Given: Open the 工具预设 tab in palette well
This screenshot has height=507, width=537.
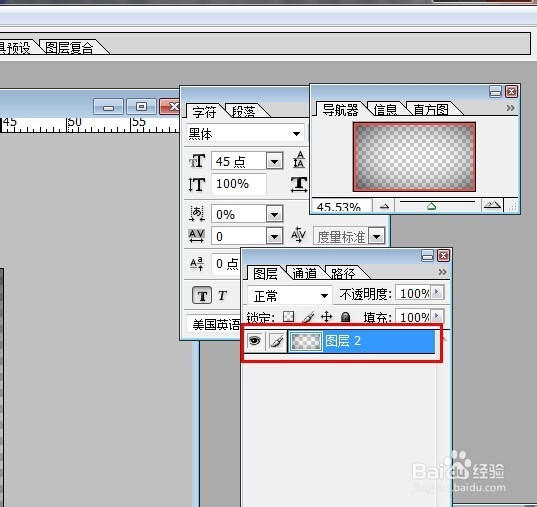Looking at the screenshot, I should point(15,48).
